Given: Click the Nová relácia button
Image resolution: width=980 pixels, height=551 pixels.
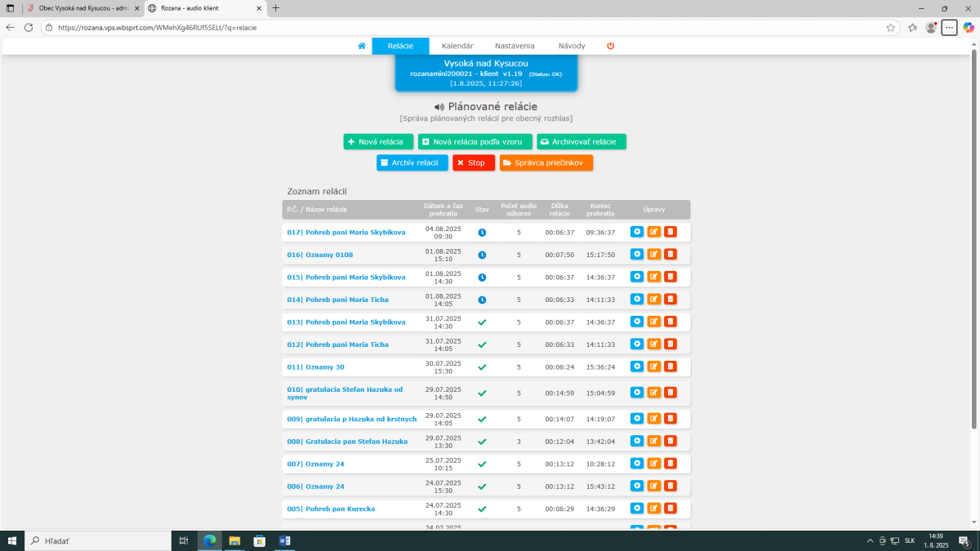Looking at the screenshot, I should (379, 142).
